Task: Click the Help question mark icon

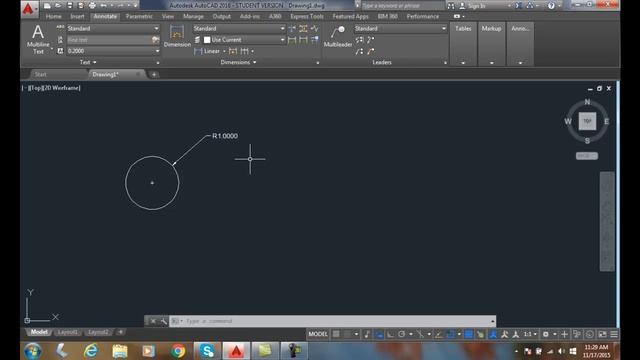Action: pos(551,6)
